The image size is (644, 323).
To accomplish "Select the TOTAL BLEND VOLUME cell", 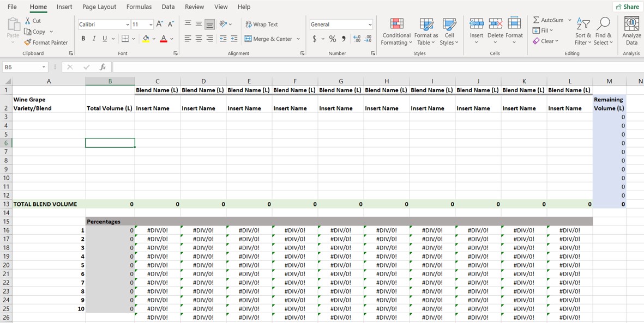I will (x=49, y=204).
